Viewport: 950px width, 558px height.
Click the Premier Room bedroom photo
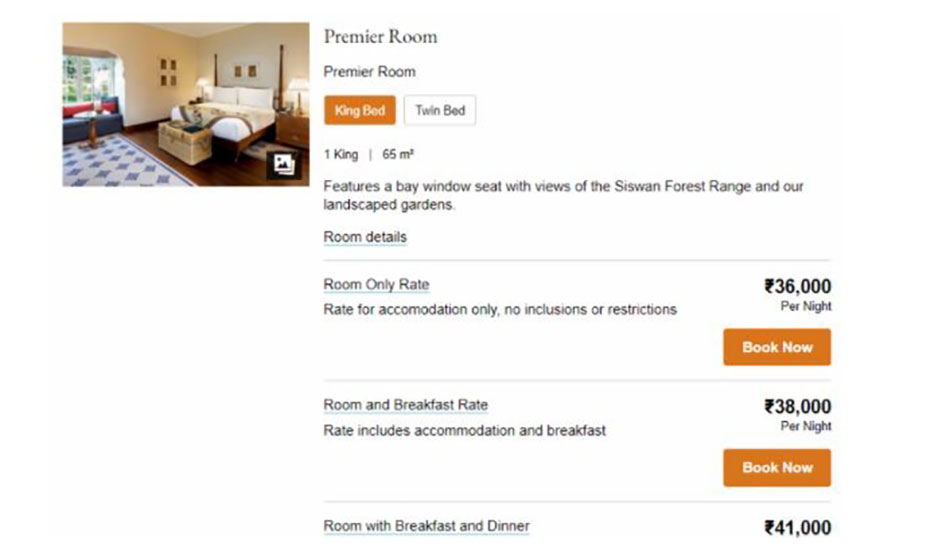tap(170, 100)
